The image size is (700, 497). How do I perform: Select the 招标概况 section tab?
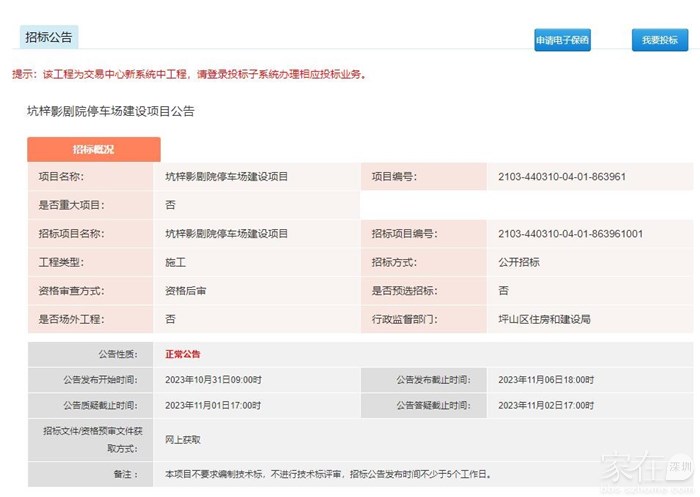(93, 149)
